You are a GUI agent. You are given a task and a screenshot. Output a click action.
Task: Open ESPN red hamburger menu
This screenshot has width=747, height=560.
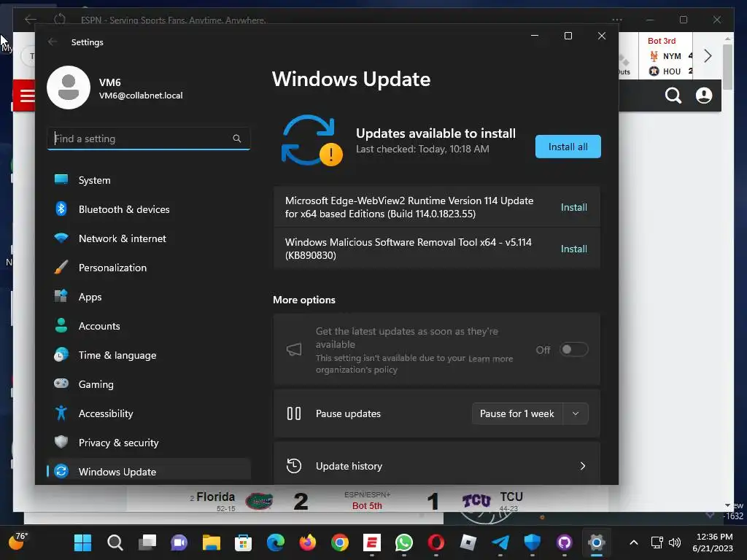tap(27, 96)
